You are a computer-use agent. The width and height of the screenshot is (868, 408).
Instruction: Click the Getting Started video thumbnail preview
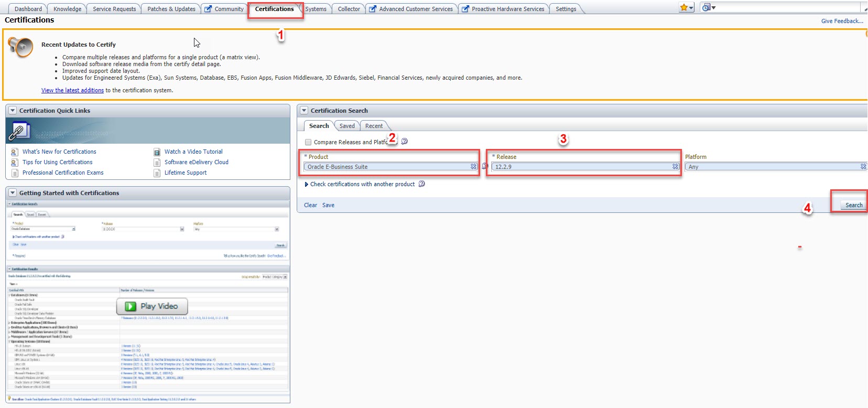(148, 302)
